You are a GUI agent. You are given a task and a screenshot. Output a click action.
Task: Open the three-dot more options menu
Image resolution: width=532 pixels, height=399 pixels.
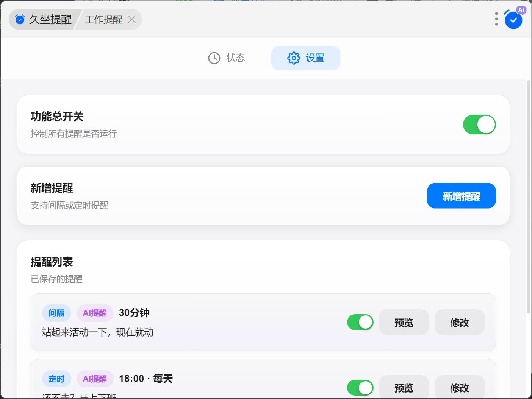coord(496,19)
